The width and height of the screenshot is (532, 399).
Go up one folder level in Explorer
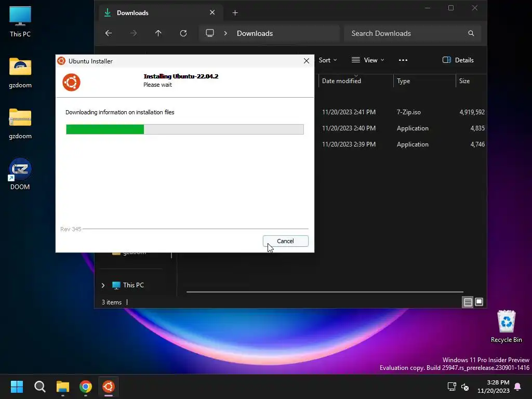click(x=158, y=33)
